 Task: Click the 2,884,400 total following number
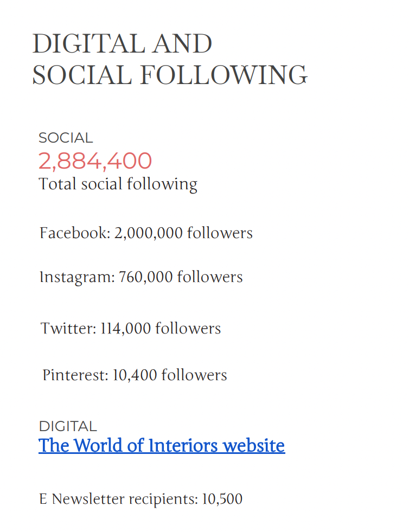point(95,161)
